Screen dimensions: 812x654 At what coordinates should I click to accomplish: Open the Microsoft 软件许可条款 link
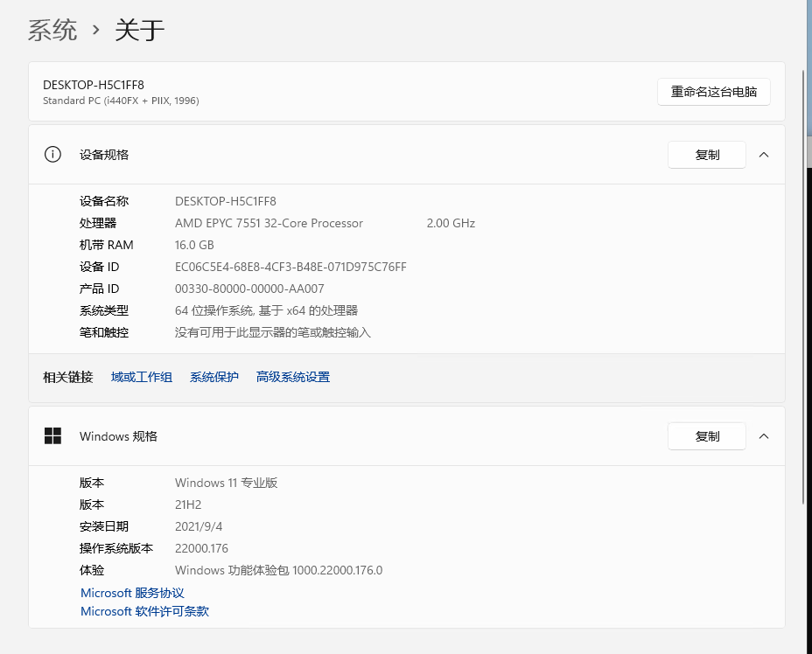point(144,611)
